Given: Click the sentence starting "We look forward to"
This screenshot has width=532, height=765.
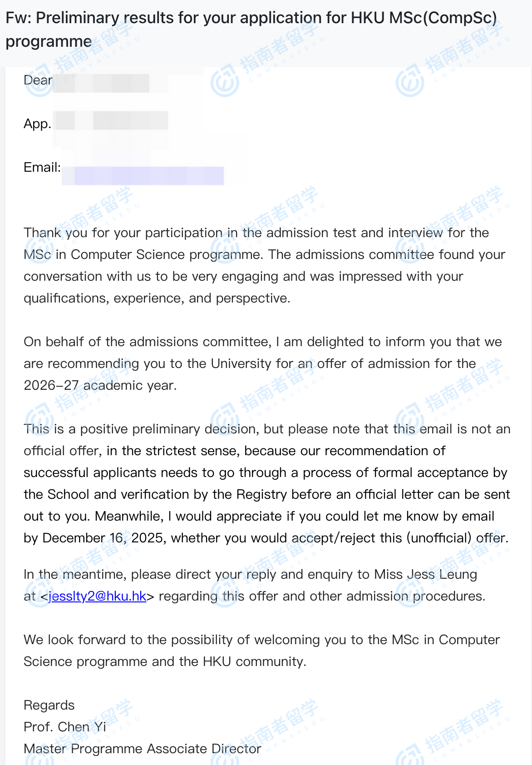Looking at the screenshot, I should pos(261,640).
